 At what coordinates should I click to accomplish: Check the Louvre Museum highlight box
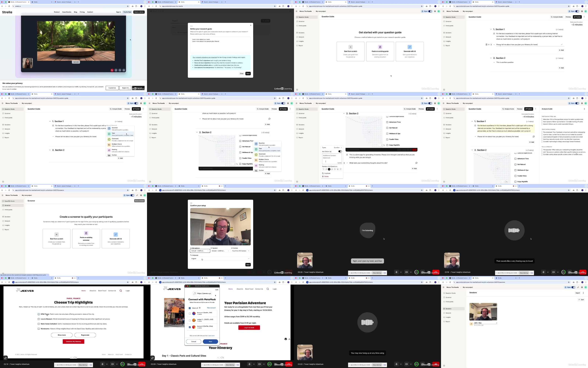(39, 319)
